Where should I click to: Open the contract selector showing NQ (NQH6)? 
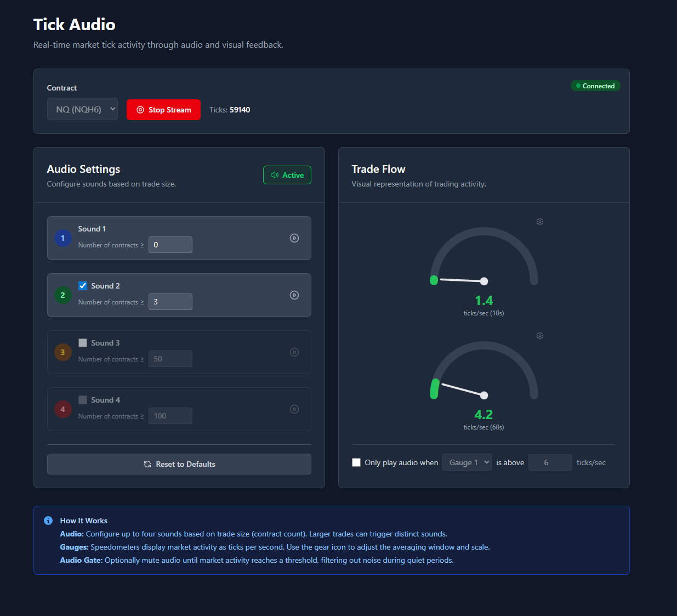point(82,109)
